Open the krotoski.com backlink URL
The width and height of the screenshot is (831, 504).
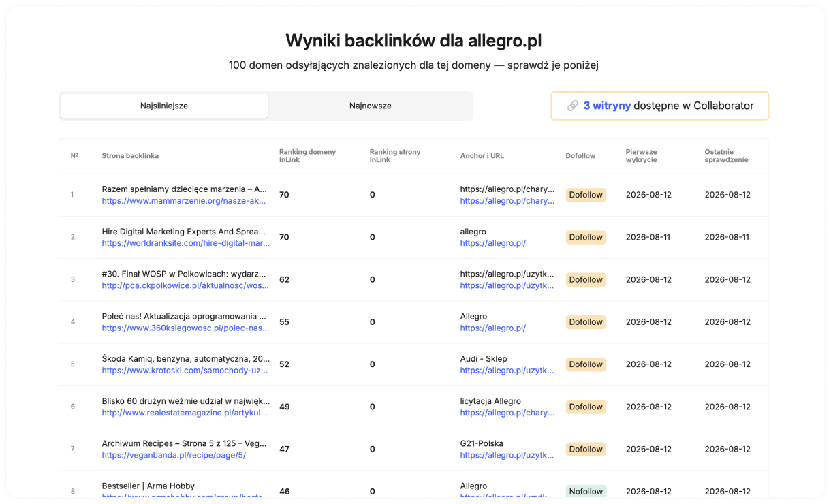coord(185,371)
